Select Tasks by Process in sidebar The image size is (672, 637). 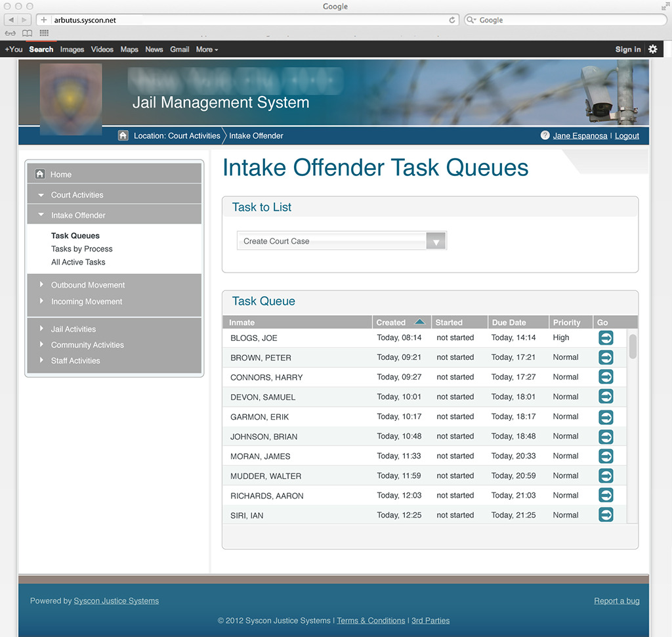(x=82, y=249)
